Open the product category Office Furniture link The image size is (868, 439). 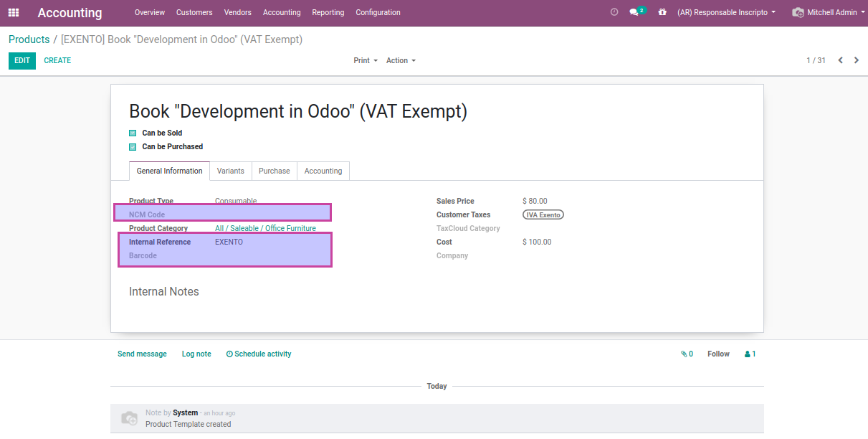(x=265, y=228)
